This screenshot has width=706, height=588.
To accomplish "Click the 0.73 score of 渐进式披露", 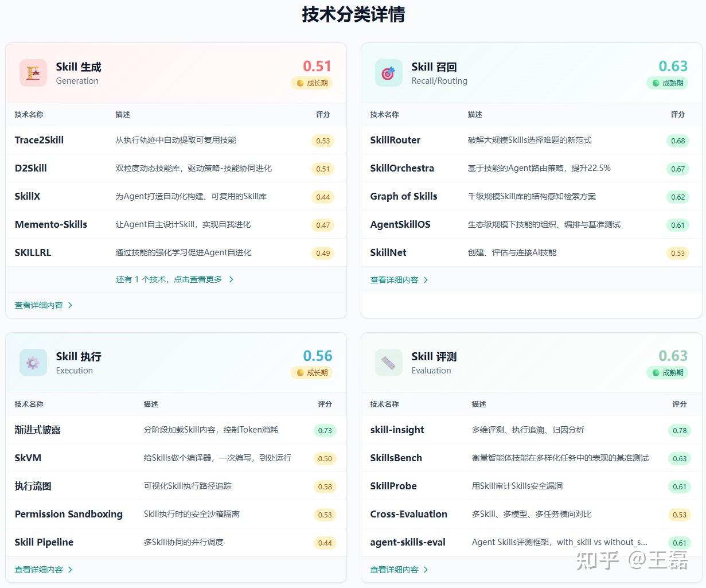I will pyautogui.click(x=325, y=431).
